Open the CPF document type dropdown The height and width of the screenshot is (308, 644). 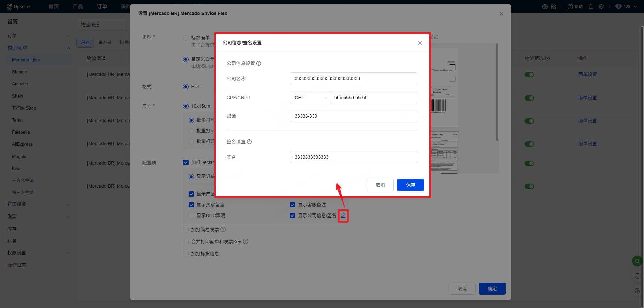coord(310,97)
